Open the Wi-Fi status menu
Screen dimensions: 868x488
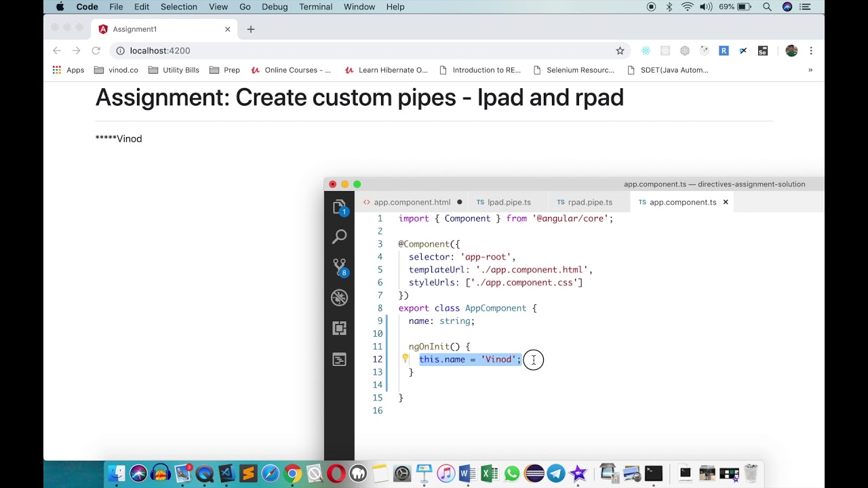point(688,7)
